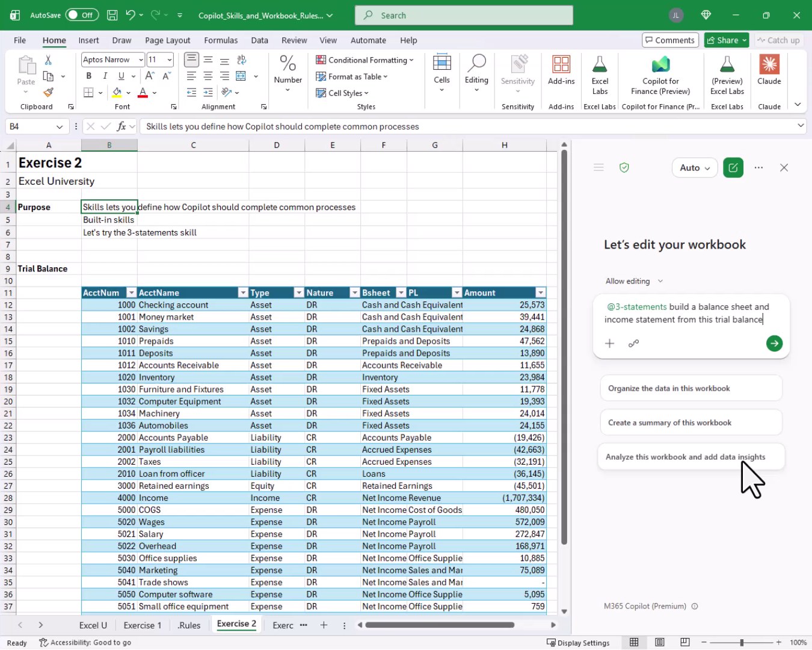Open Display Settings in status bar
Image resolution: width=812 pixels, height=650 pixels.
click(x=578, y=642)
